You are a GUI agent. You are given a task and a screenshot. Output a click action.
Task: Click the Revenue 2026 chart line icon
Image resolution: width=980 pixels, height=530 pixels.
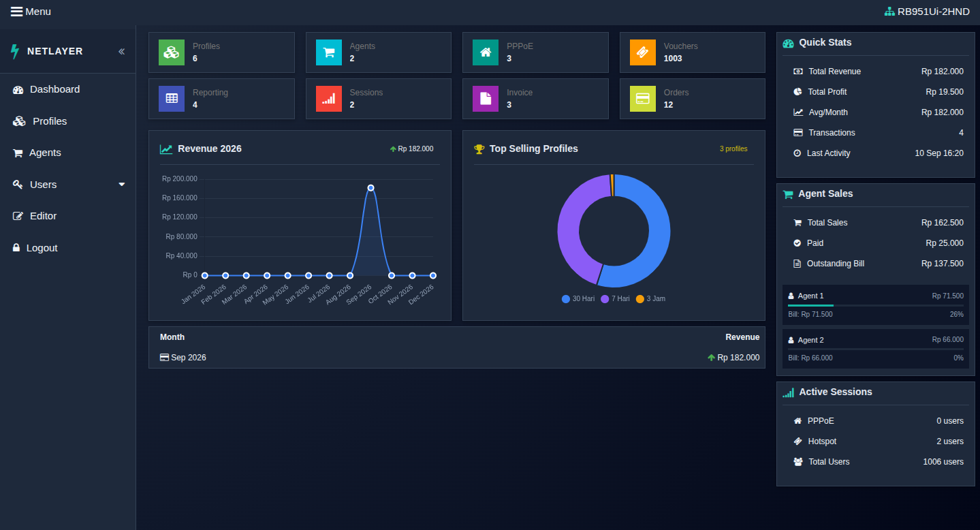coord(166,149)
